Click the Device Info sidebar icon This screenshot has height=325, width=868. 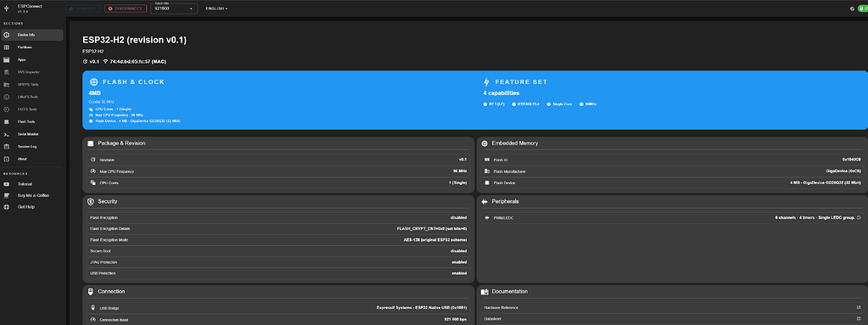(x=7, y=35)
